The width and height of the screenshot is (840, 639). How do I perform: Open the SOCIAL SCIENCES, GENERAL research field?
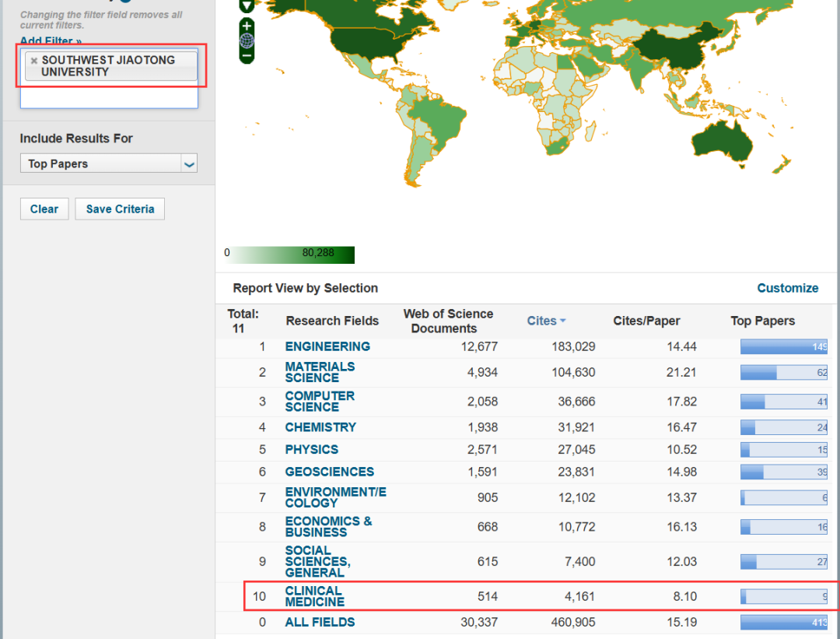[x=317, y=561]
